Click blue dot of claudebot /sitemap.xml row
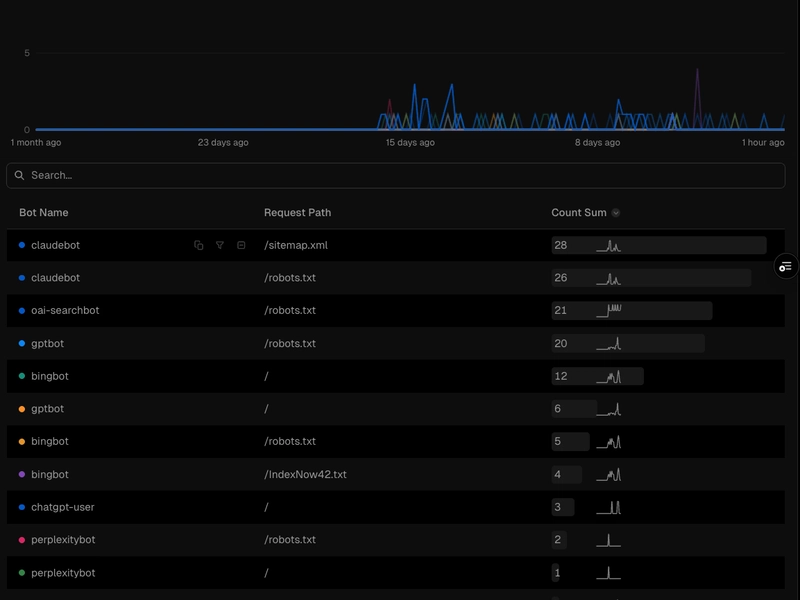 [x=22, y=245]
